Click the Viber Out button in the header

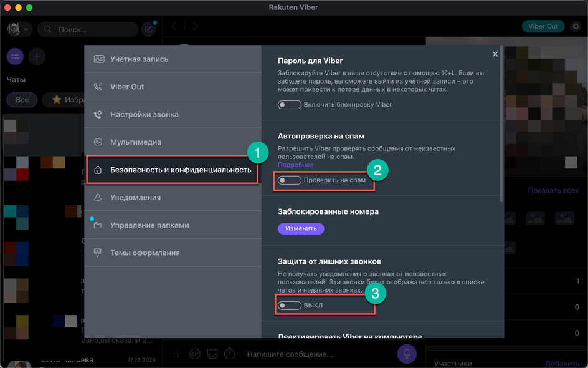tap(543, 26)
